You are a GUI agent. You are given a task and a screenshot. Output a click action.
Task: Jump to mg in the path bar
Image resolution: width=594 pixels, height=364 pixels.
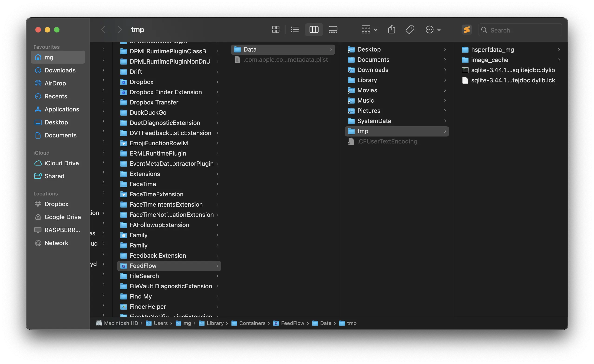(183, 323)
